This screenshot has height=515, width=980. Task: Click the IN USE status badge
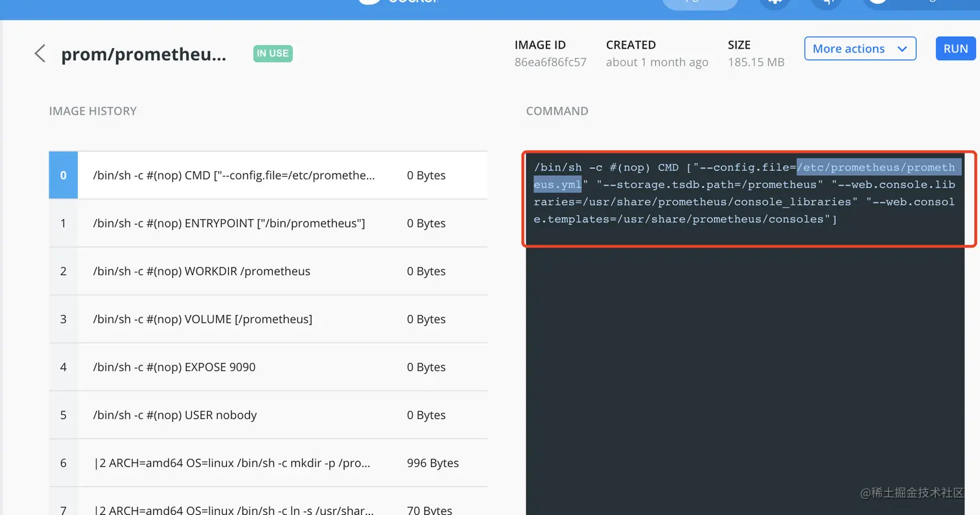tap(273, 53)
